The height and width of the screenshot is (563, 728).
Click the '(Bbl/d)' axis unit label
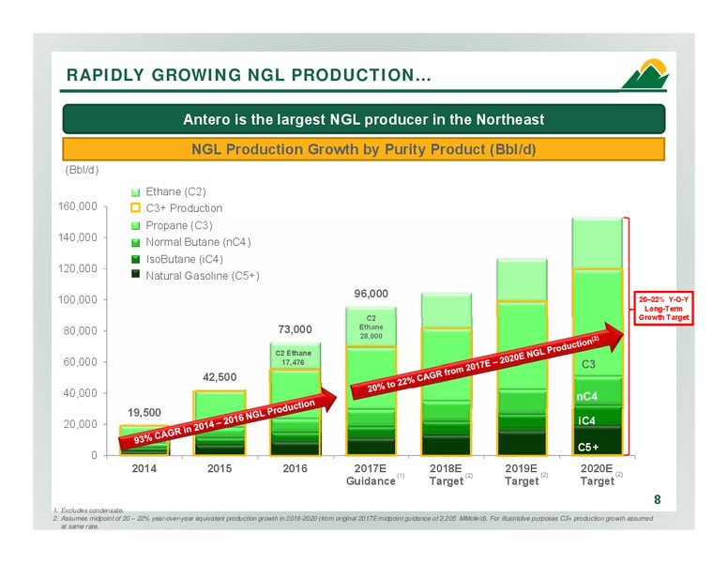pos(83,170)
